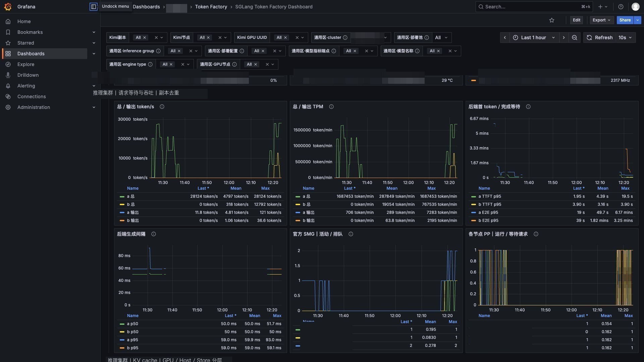Click the Share button
Viewport: 644px width, 362px height.
(625, 20)
